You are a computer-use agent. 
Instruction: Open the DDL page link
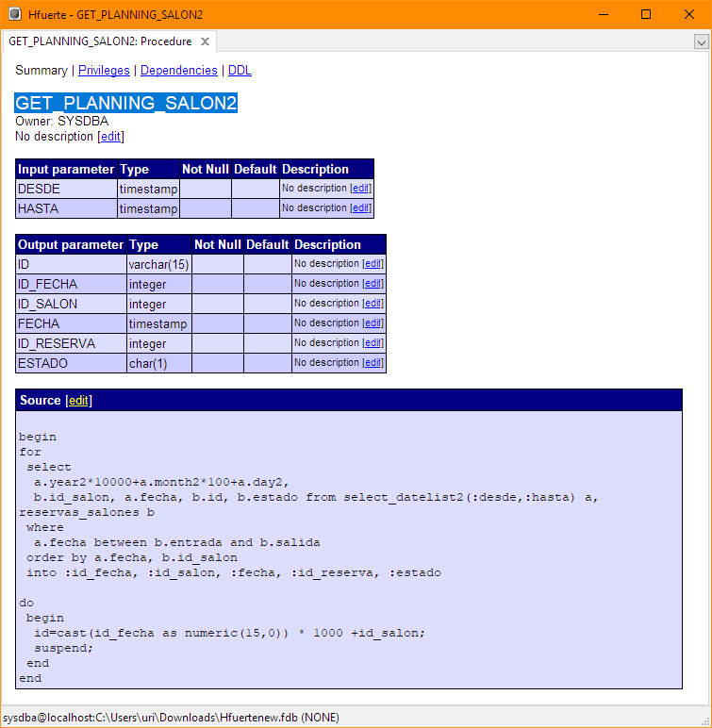coord(240,70)
